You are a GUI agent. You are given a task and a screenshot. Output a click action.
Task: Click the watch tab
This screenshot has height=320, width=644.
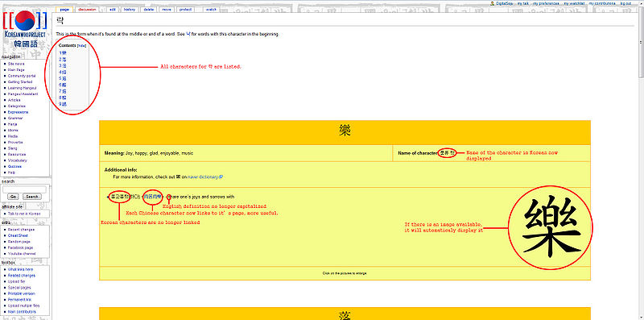(x=211, y=9)
